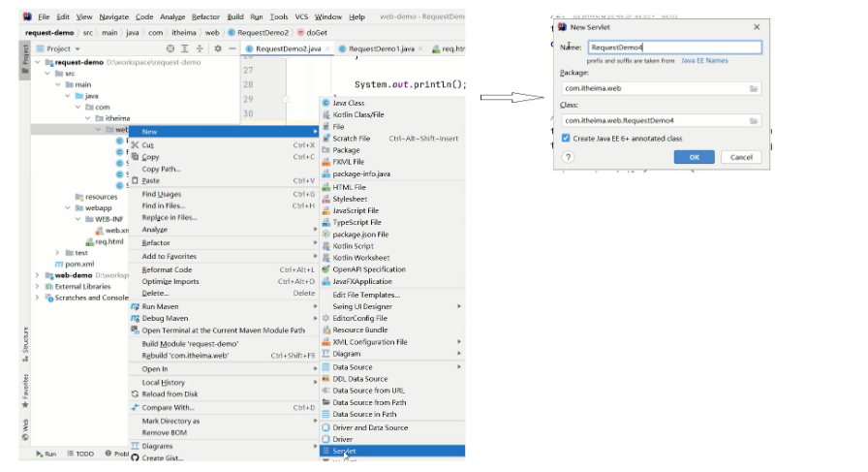Collapse the java folder node
This screenshot has height=472, width=868.
click(x=68, y=96)
